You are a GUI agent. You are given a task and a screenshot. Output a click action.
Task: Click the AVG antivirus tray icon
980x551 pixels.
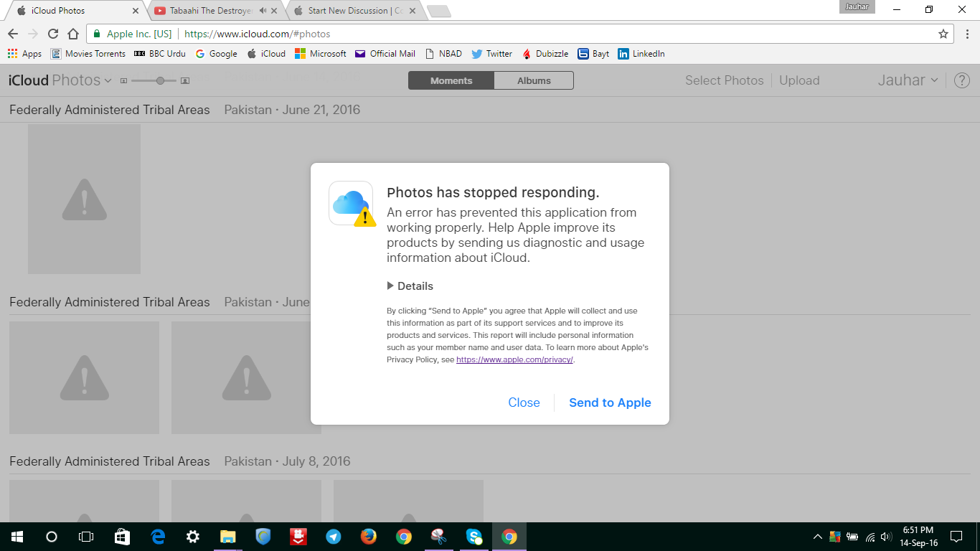pyautogui.click(x=835, y=537)
